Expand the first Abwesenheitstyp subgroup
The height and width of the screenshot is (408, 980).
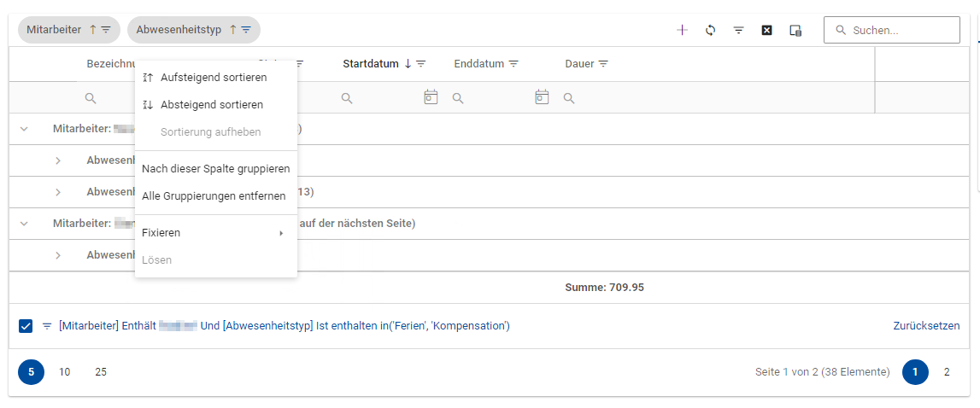58,160
